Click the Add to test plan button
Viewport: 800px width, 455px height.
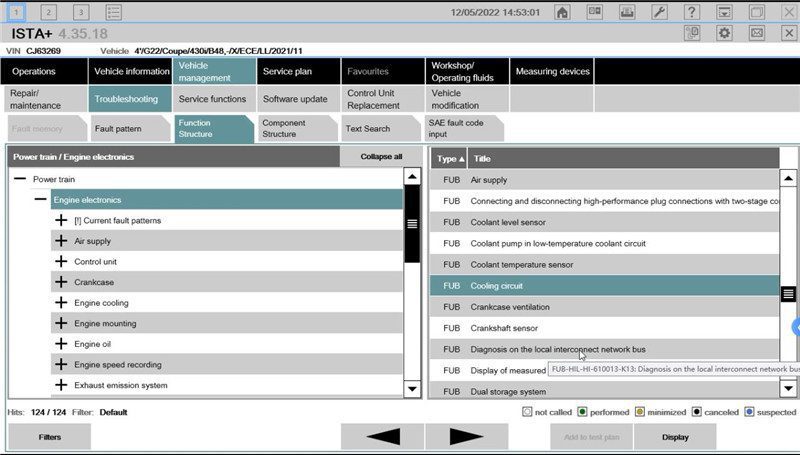591,437
